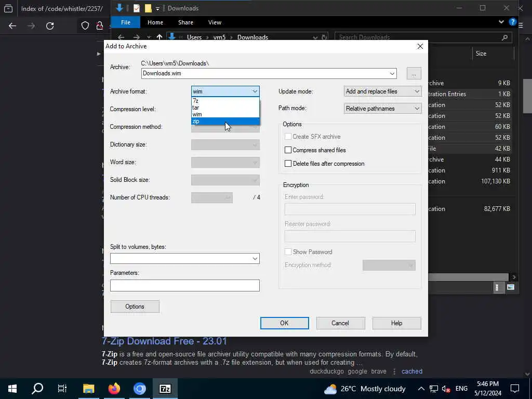Click the browser shield icon
This screenshot has width=532, height=399.
coord(85,26)
